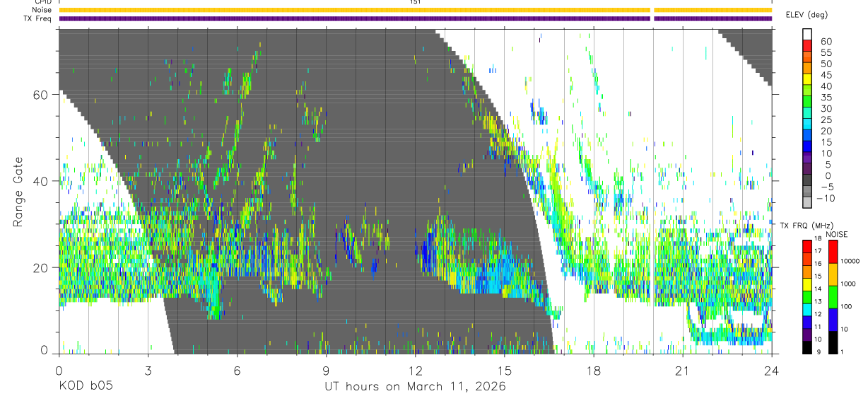Click x-axis tick label "24"
This screenshot has width=868, height=401.
point(772,371)
